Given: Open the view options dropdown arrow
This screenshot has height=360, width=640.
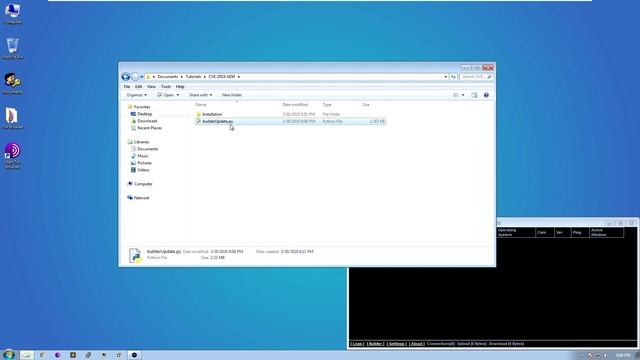Looking at the screenshot, I should (x=463, y=95).
